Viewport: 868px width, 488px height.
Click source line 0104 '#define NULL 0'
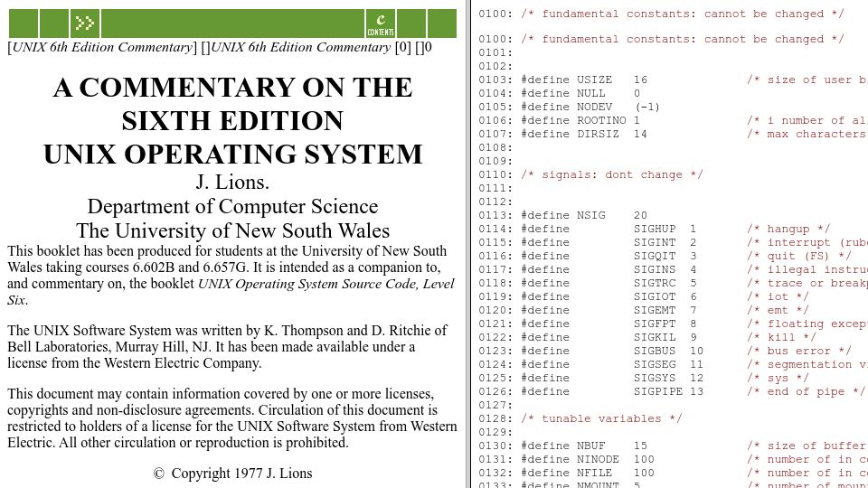point(560,93)
